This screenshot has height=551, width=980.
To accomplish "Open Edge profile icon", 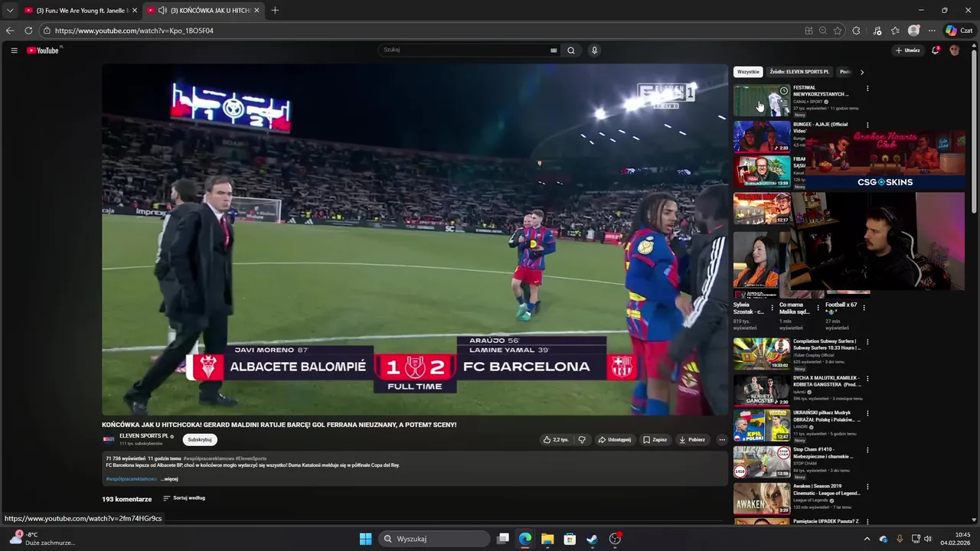I will (913, 31).
